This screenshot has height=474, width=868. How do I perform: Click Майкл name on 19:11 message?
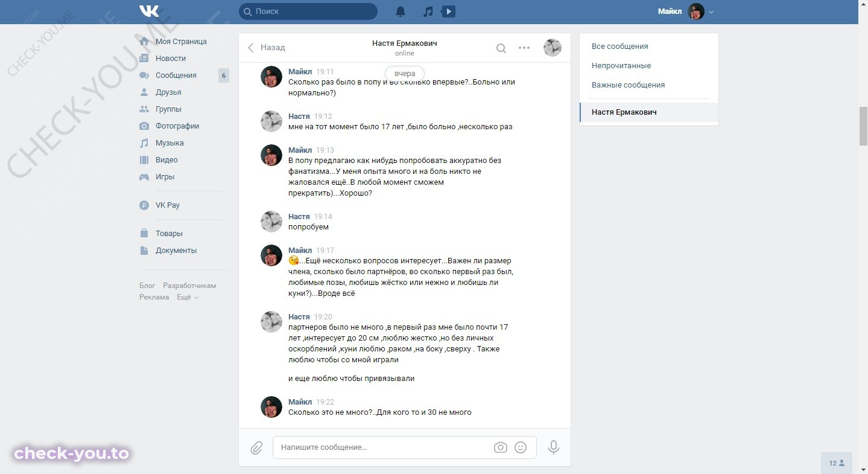(300, 71)
